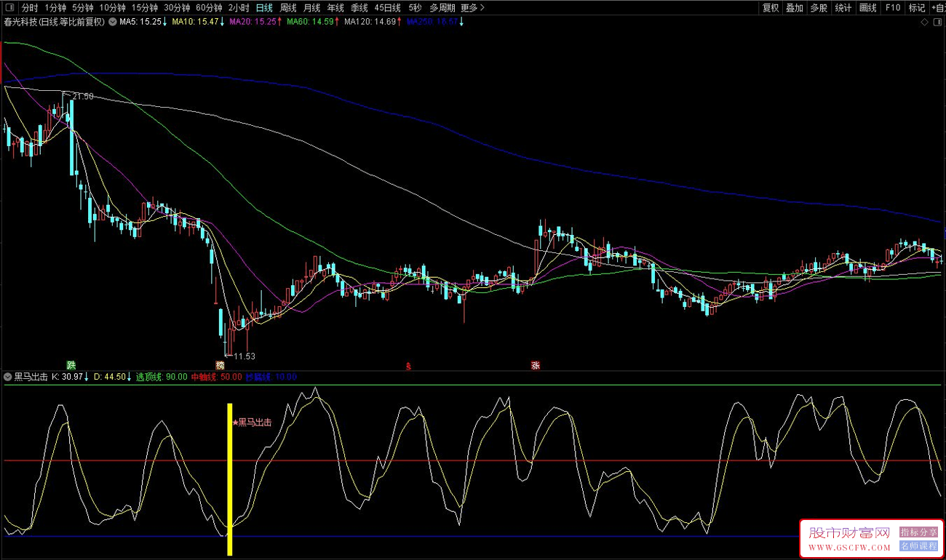The image size is (946, 560).
Task: Click the 21.50 high price label
Action: [83, 97]
